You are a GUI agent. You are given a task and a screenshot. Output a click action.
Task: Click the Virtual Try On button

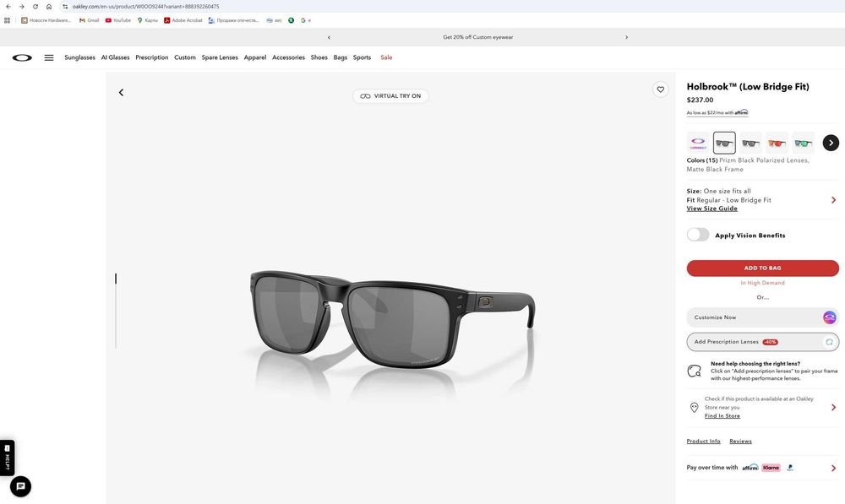[390, 96]
